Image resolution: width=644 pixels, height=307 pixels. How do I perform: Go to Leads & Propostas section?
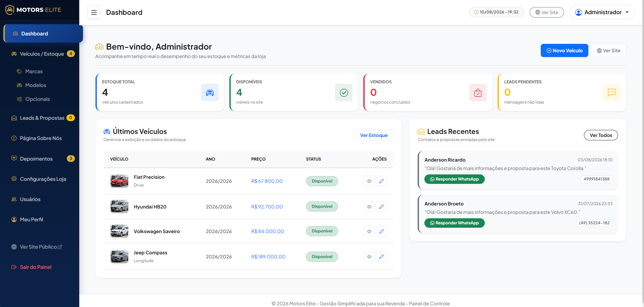tap(43, 118)
